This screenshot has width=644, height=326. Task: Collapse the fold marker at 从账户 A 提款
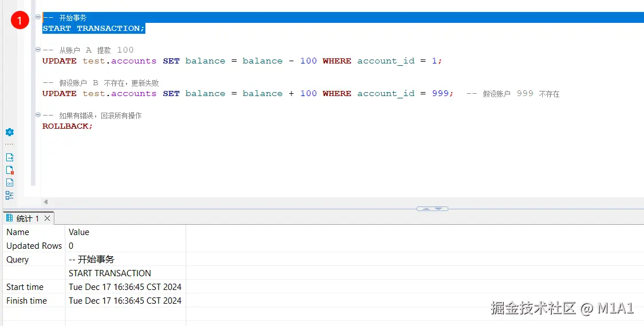tap(38, 49)
